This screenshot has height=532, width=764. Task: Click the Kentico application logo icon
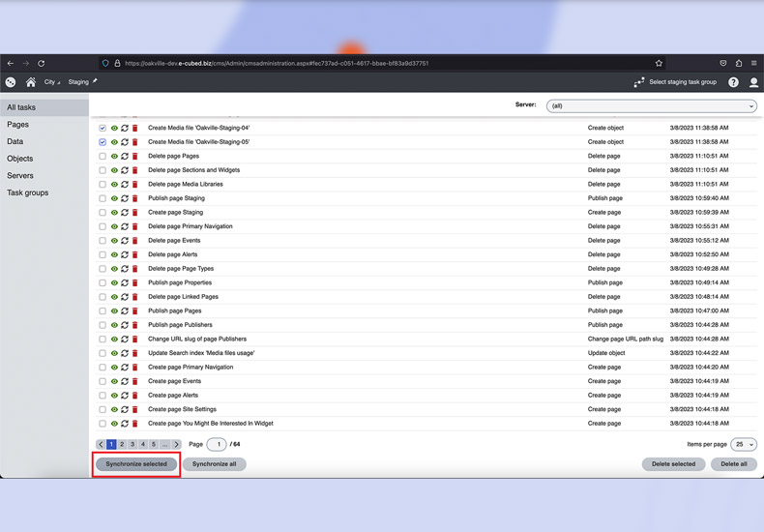(x=11, y=82)
